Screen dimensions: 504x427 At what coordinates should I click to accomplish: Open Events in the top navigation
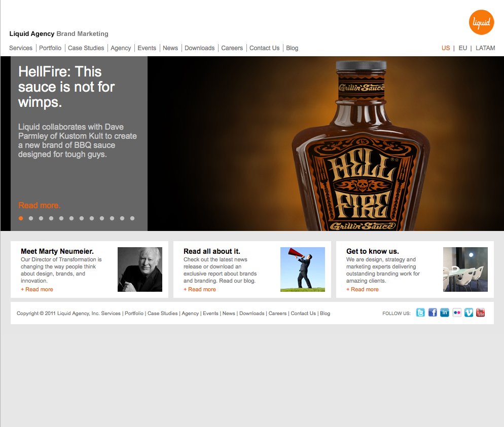coord(147,48)
